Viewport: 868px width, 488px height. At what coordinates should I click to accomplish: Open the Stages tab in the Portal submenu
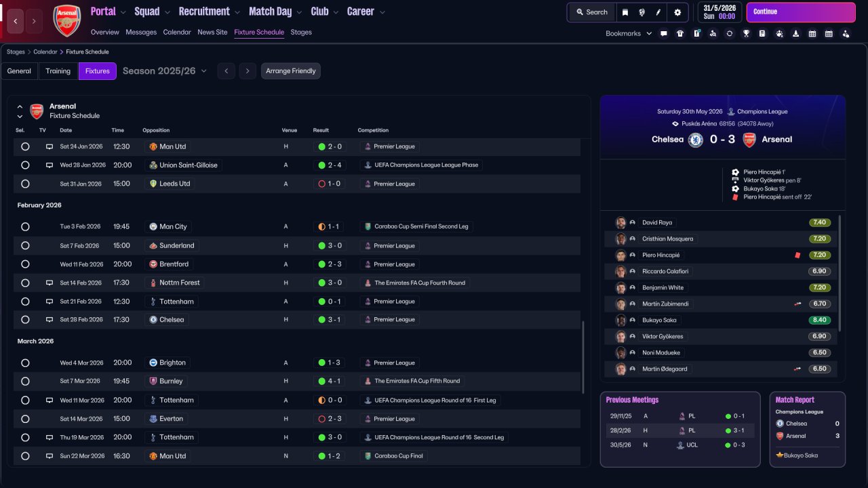pos(301,33)
